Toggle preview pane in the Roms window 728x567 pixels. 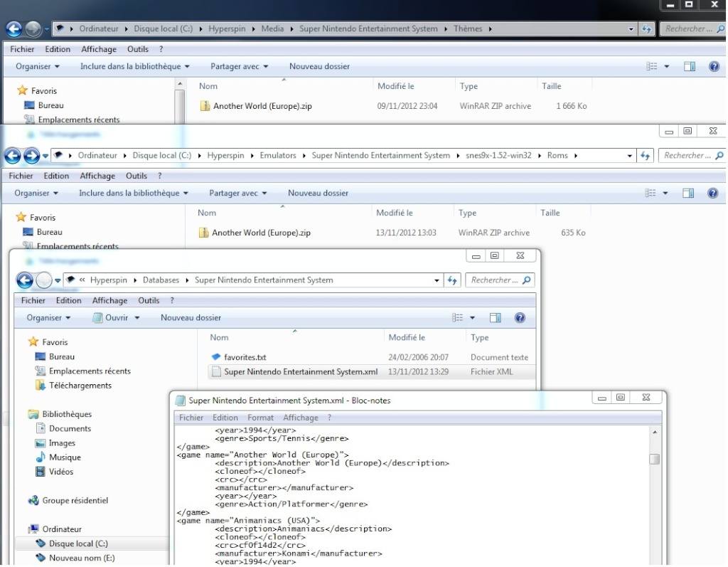(688, 194)
